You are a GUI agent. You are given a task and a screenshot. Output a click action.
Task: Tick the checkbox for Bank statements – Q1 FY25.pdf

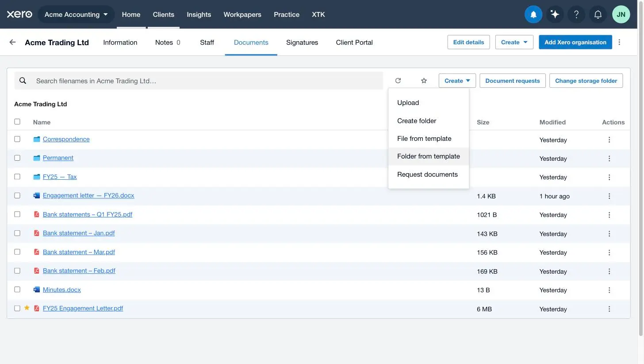pos(17,214)
